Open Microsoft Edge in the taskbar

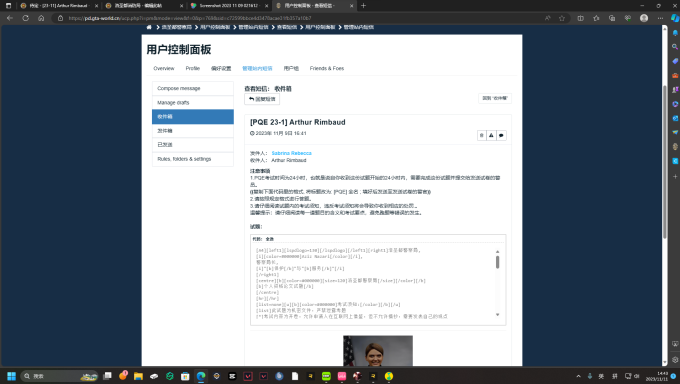pos(201,376)
